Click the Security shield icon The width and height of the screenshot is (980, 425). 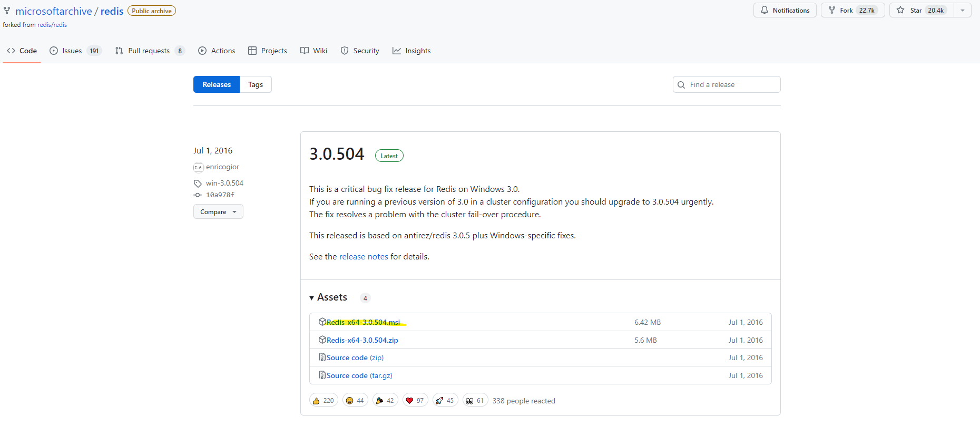345,51
